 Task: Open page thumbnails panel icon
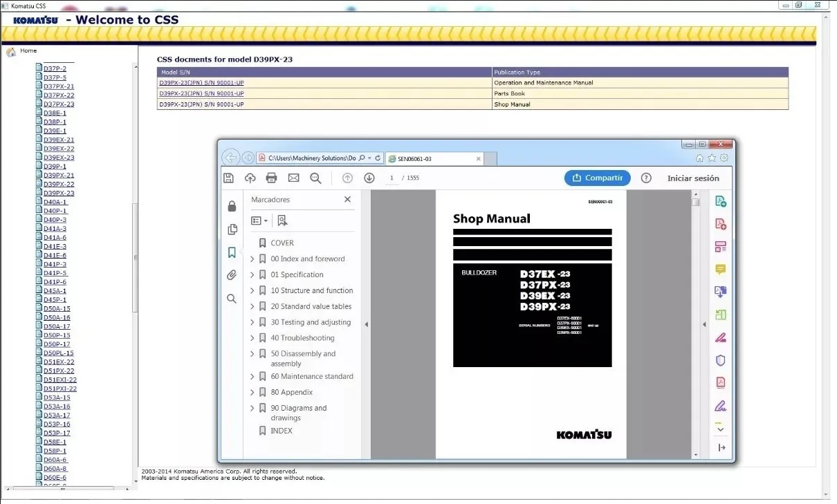click(232, 230)
